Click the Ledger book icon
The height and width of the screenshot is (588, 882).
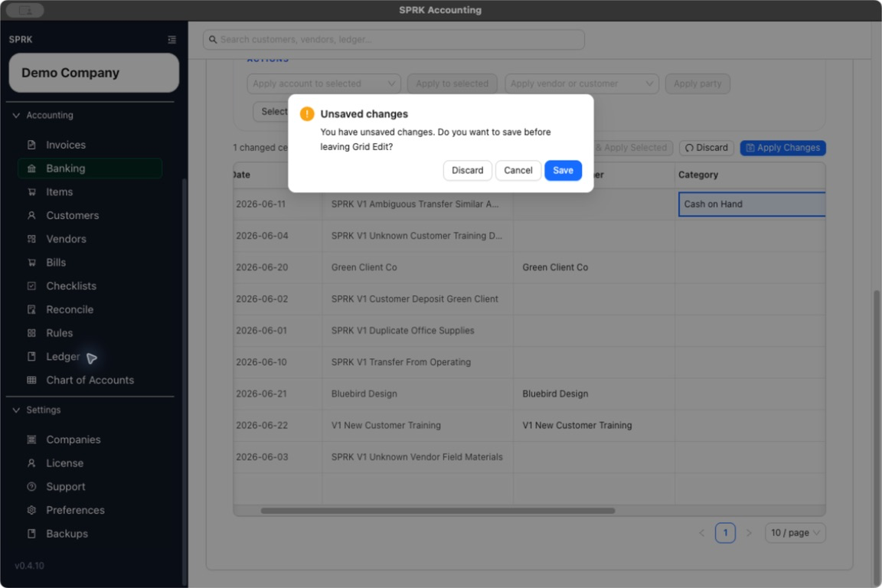31,357
